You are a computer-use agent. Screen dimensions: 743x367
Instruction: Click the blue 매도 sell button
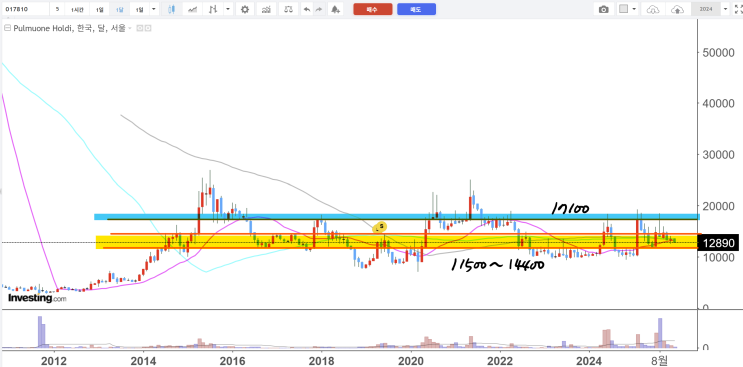pyautogui.click(x=417, y=9)
